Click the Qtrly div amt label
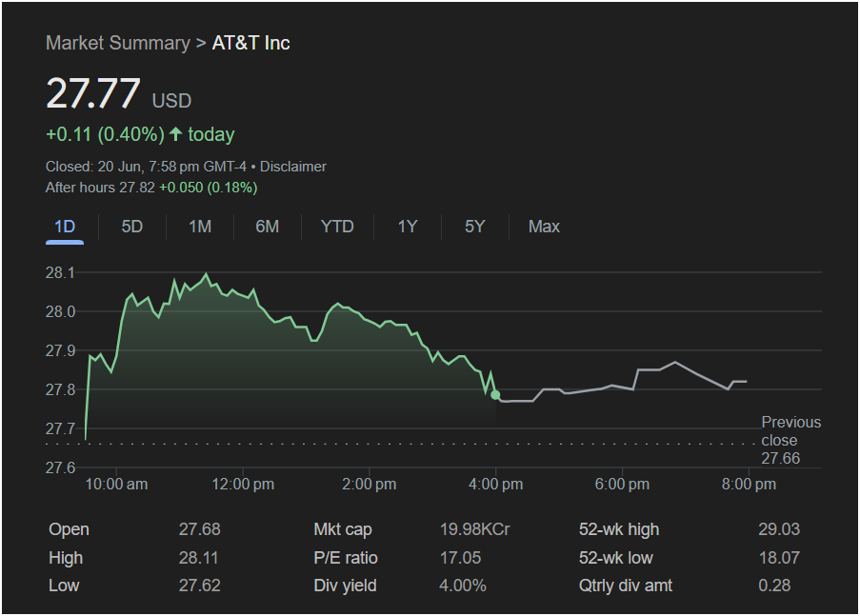Viewport: 860px width, 616px height. [626, 586]
